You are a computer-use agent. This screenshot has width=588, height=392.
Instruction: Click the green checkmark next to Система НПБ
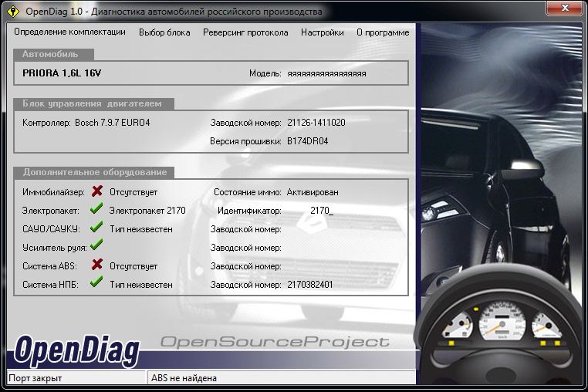tap(96, 282)
